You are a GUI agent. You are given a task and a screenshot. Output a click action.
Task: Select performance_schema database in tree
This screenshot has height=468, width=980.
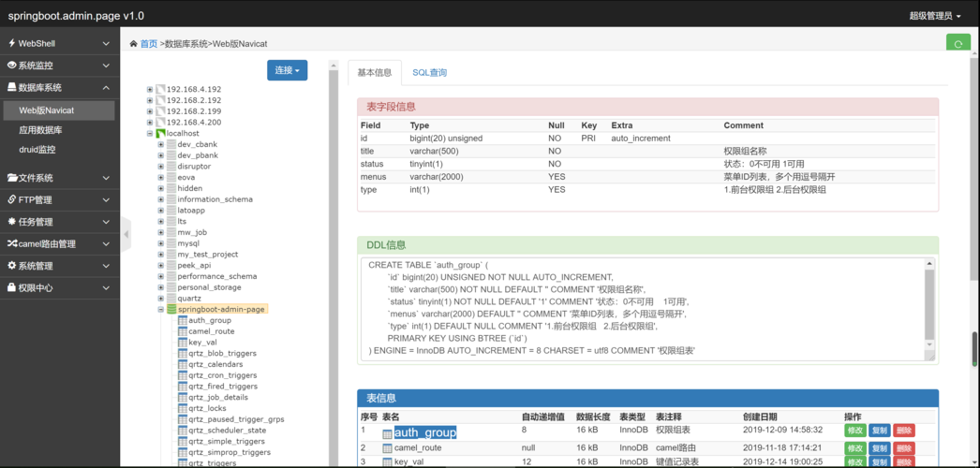pos(216,276)
